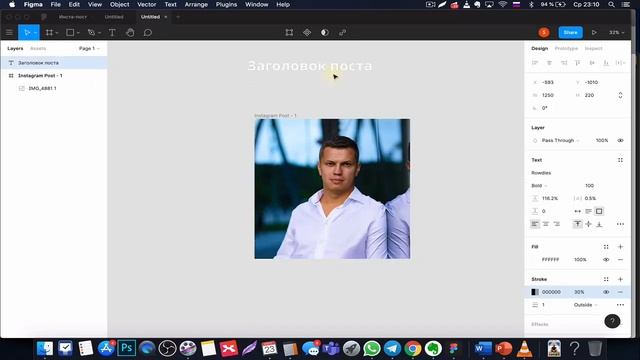Image resolution: width=640 pixels, height=360 pixels.
Task: Add a new fill with plus icon
Action: point(620,247)
